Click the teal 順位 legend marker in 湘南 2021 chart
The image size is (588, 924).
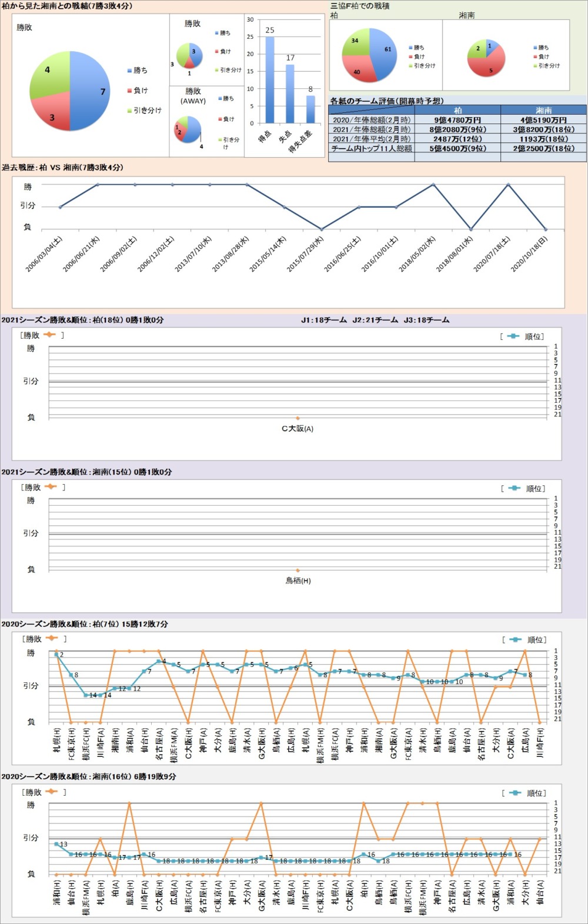[514, 488]
